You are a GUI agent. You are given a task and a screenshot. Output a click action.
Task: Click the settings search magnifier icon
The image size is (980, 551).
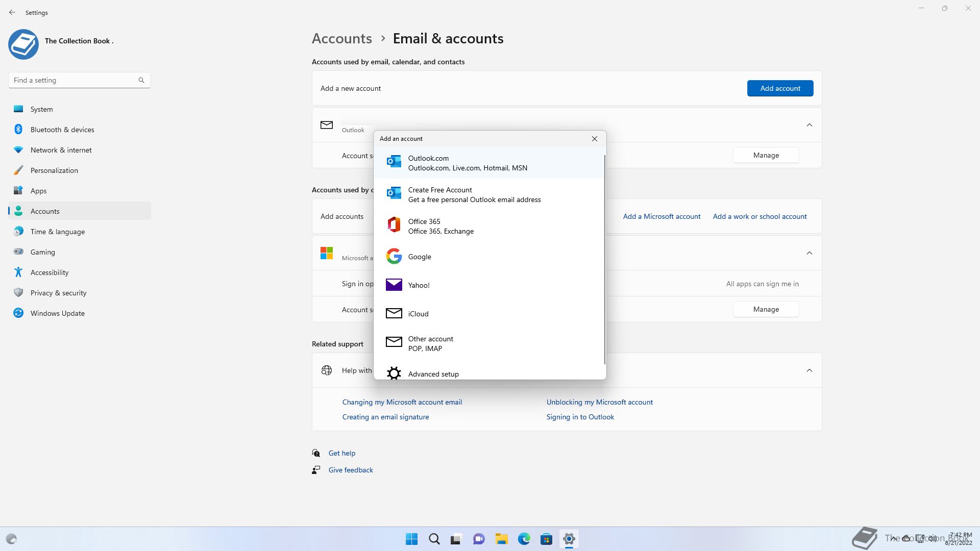pos(141,80)
